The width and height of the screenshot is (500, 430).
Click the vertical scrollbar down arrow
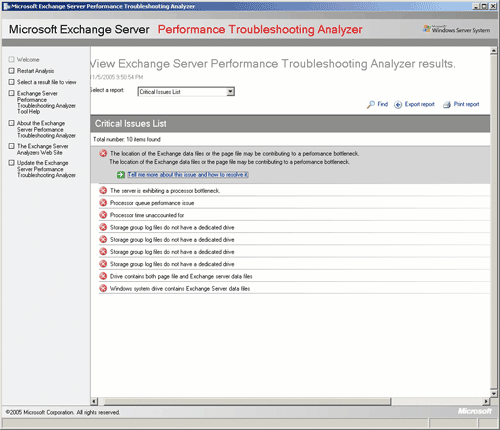pyautogui.click(x=494, y=393)
